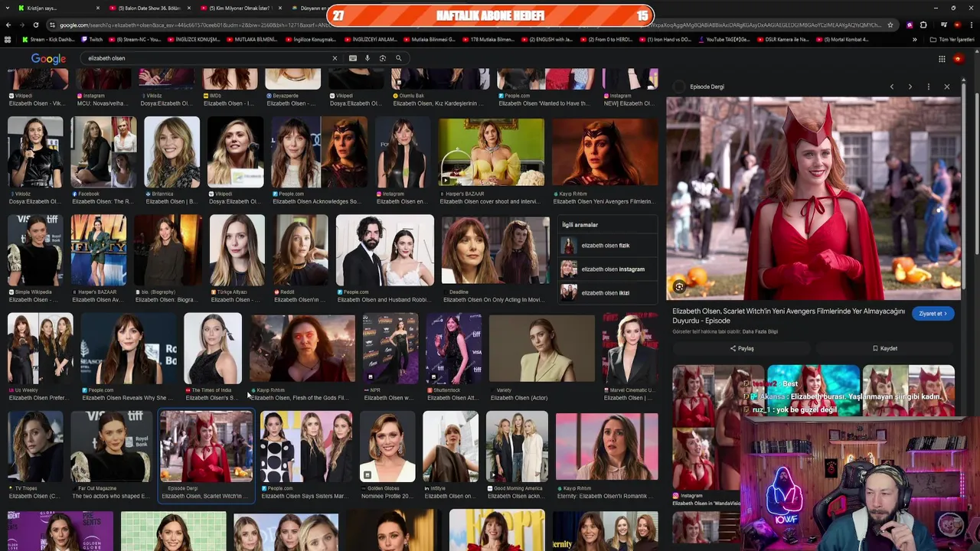
Task: Open the purple extension icon in toolbar
Action: [x=910, y=24]
